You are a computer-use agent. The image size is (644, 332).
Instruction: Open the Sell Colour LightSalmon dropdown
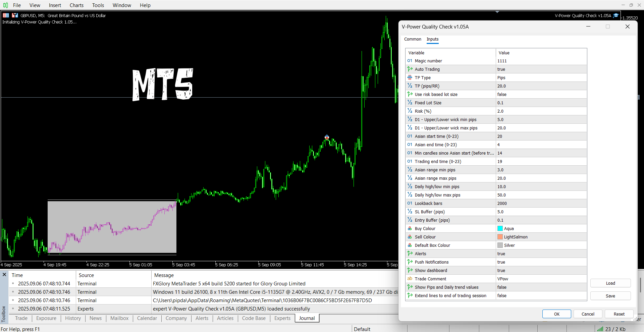click(541, 237)
